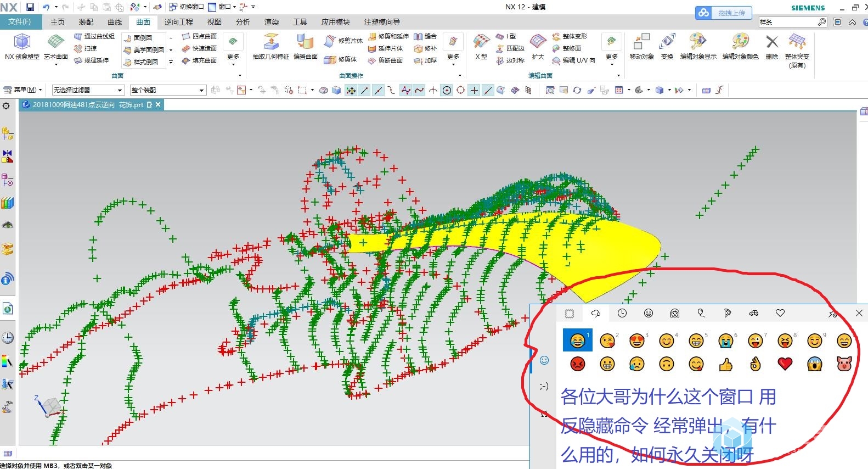Expand the undo history arrow
This screenshot has width=868, height=469.
[55, 7]
